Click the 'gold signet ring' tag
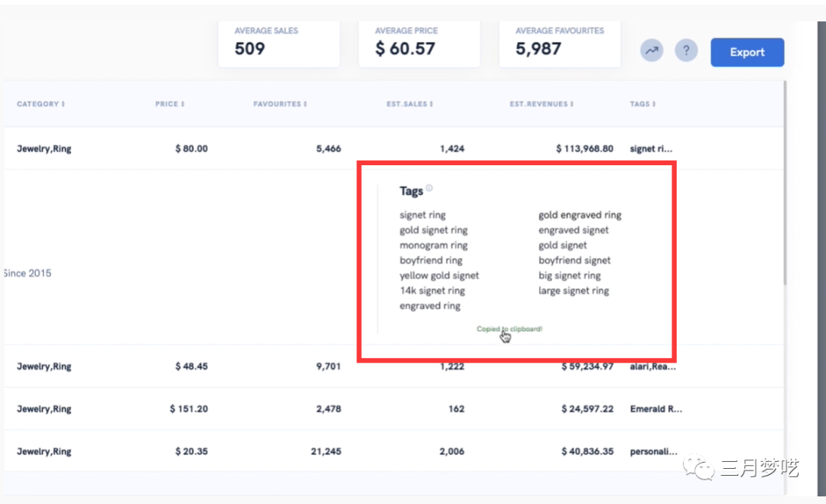 (434, 230)
